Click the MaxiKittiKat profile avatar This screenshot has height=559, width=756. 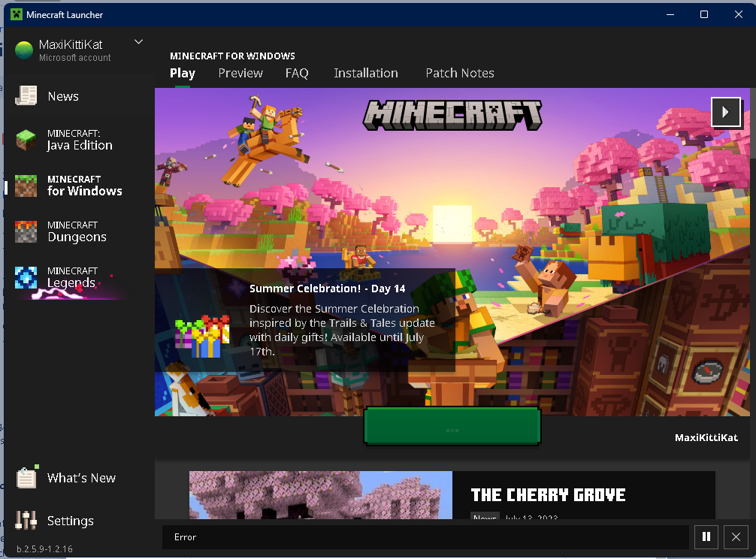coord(24,50)
